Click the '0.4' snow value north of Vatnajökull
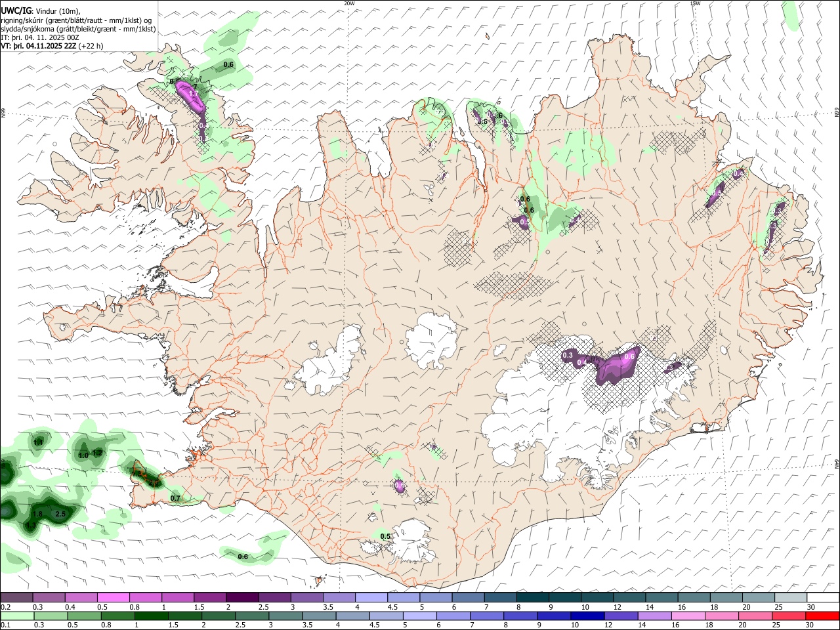 (x=581, y=363)
